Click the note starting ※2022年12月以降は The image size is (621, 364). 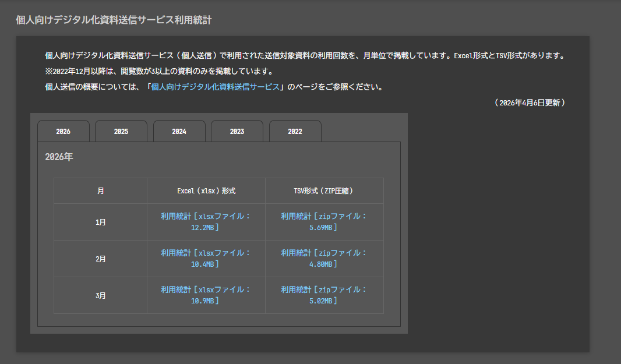click(x=160, y=71)
